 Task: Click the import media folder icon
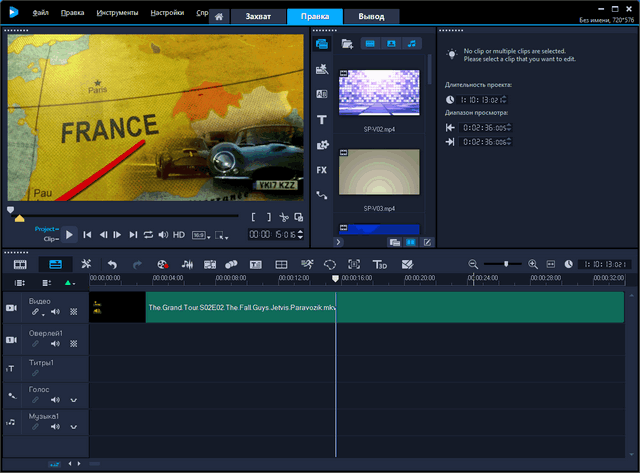coord(347,44)
